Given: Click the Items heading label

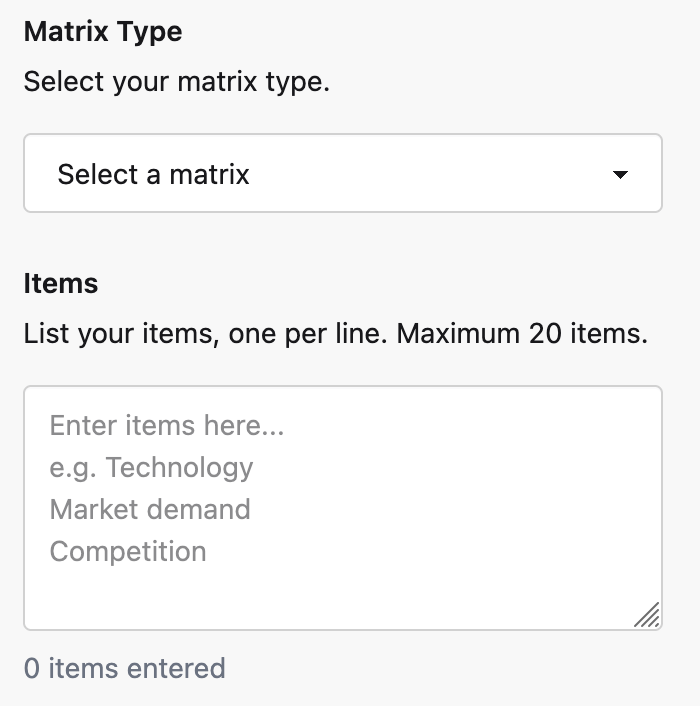Looking at the screenshot, I should point(61,284).
